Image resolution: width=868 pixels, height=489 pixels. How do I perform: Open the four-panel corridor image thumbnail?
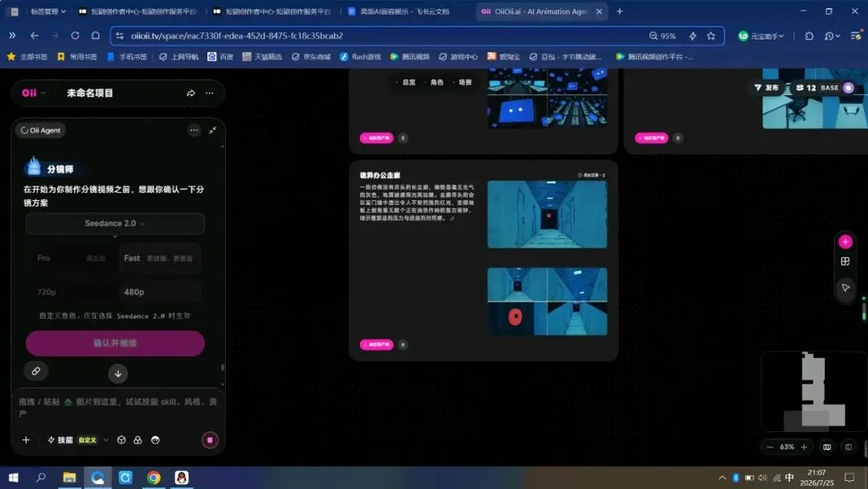click(x=547, y=302)
